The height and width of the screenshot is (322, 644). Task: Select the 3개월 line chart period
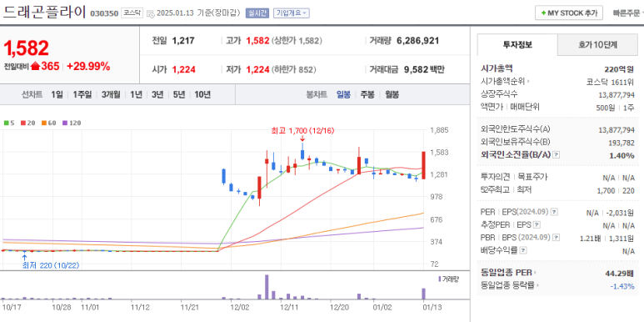pos(111,94)
